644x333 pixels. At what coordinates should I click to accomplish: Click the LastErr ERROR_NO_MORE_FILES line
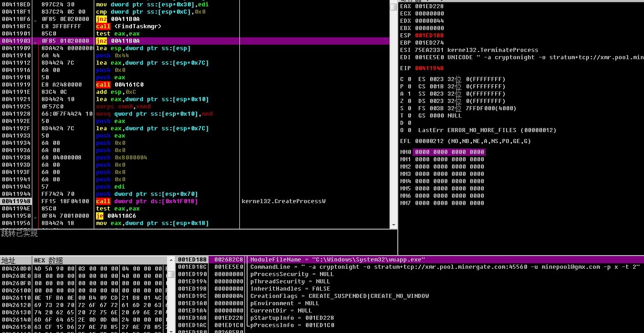tap(487, 130)
